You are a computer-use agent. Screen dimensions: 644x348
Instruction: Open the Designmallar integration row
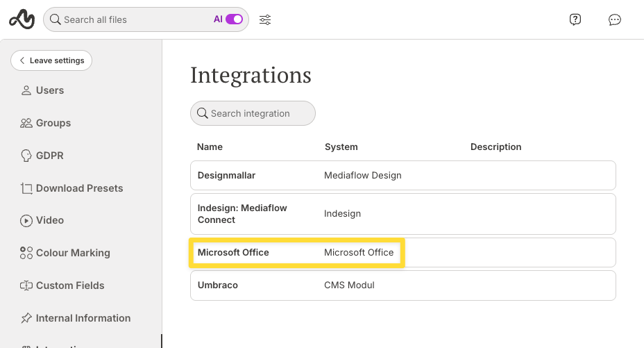coord(402,176)
